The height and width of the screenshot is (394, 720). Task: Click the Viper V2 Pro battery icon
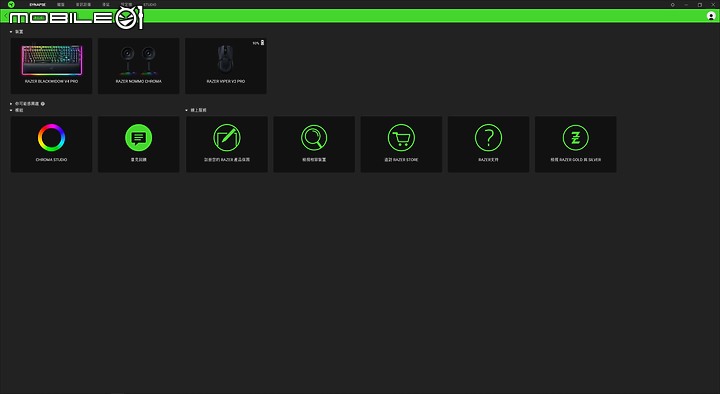click(x=263, y=43)
